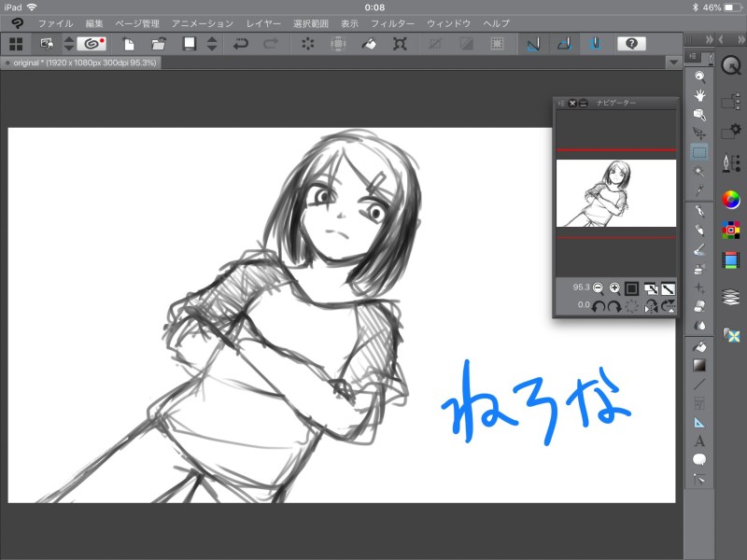747x560 pixels.
Task: Toggle snap to special ruler
Action: click(x=564, y=44)
